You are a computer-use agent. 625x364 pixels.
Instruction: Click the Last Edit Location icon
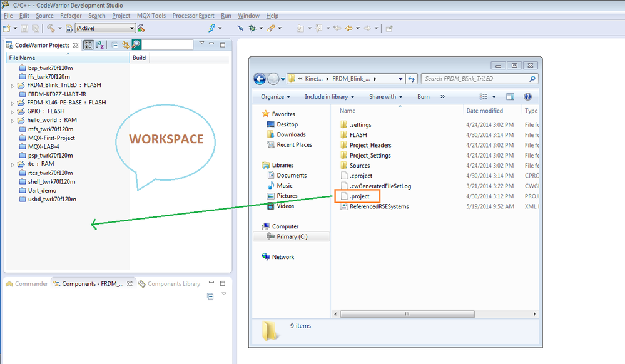click(337, 28)
